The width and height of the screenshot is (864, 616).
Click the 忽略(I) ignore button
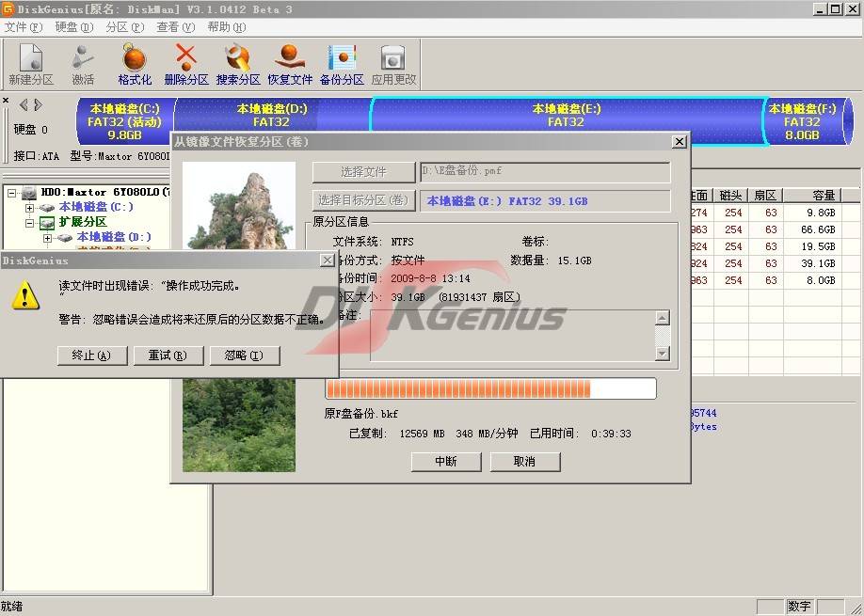coord(245,355)
